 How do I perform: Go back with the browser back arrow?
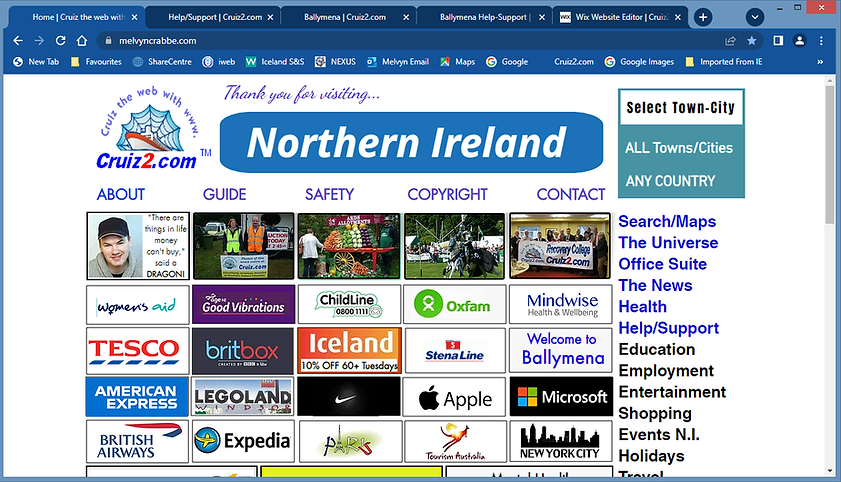pyautogui.click(x=18, y=41)
